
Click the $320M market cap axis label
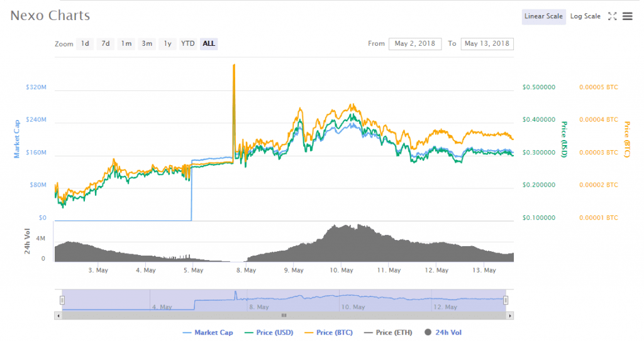36,87
